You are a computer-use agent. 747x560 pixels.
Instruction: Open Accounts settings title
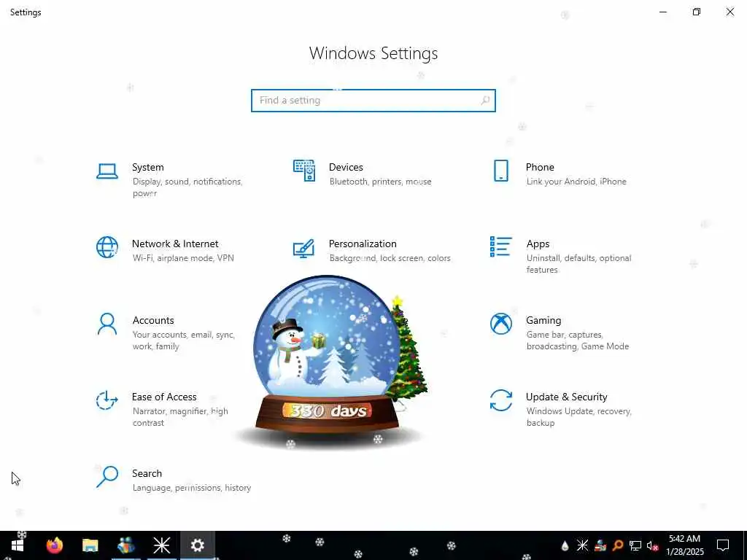pyautogui.click(x=153, y=321)
